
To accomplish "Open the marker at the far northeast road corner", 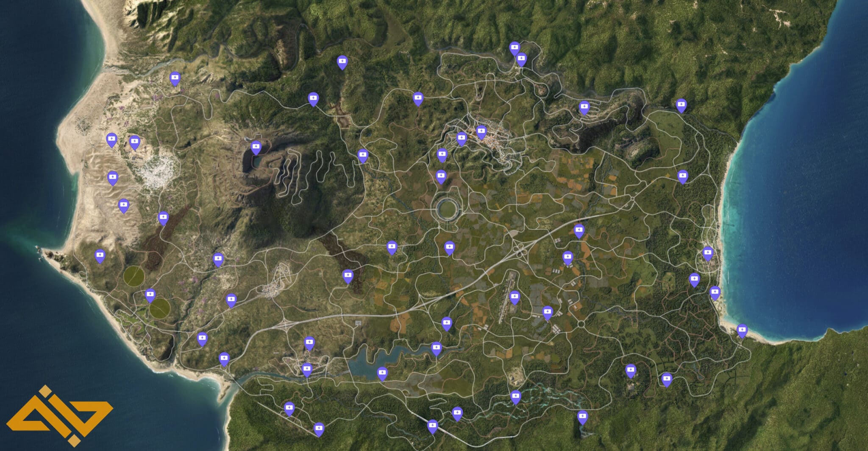I will tap(681, 105).
